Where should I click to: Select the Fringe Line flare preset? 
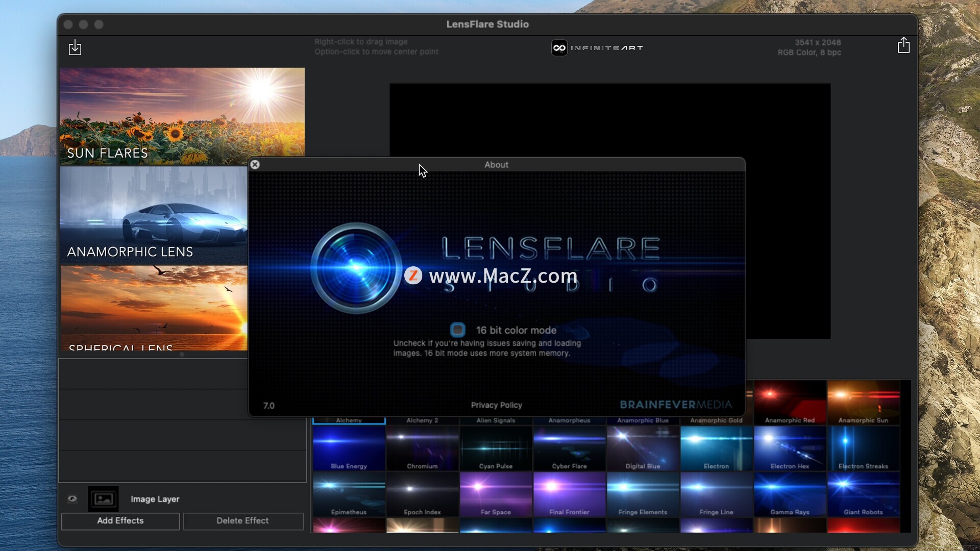[x=717, y=494]
